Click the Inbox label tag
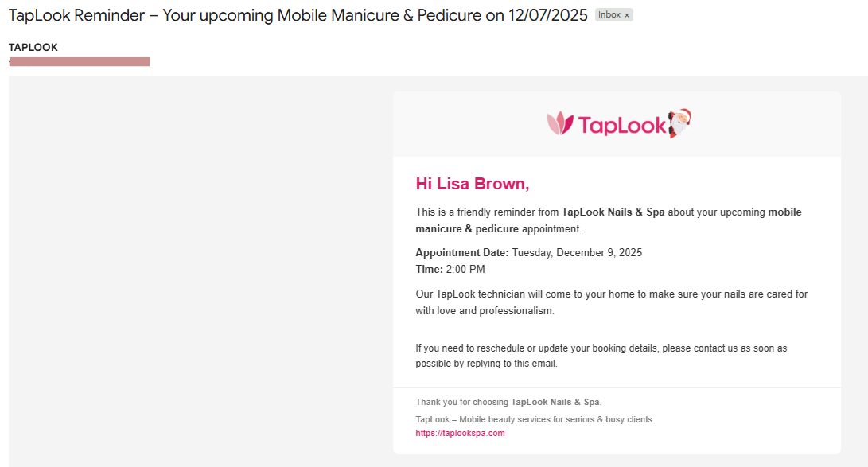Viewport: 868px width, 467px height. (609, 15)
